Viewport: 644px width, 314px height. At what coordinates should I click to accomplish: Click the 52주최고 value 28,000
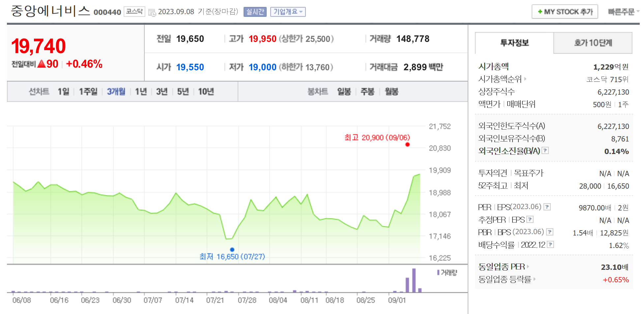(590, 186)
